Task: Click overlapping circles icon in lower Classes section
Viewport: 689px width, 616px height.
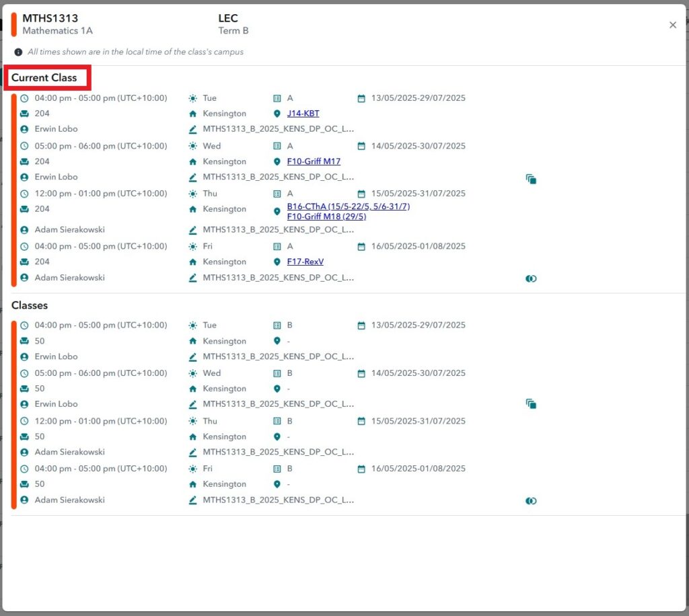Action: pyautogui.click(x=531, y=501)
